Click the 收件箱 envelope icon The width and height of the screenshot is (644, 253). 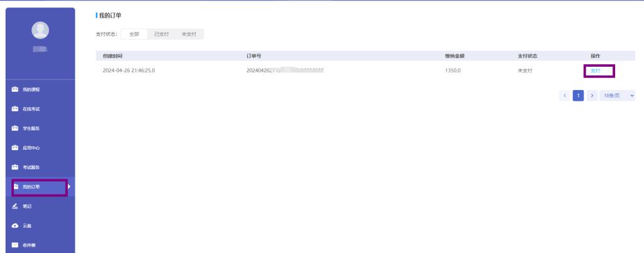coord(16,245)
